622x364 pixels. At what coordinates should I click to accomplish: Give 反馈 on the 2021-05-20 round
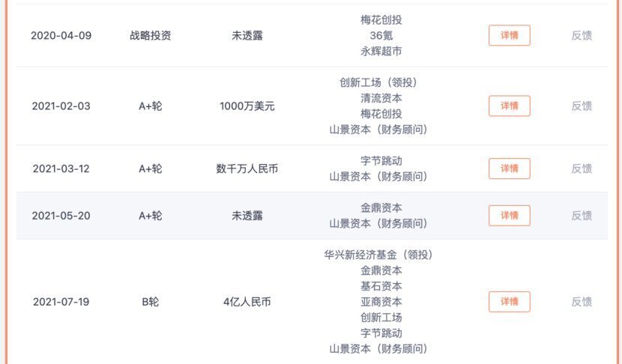point(582,216)
